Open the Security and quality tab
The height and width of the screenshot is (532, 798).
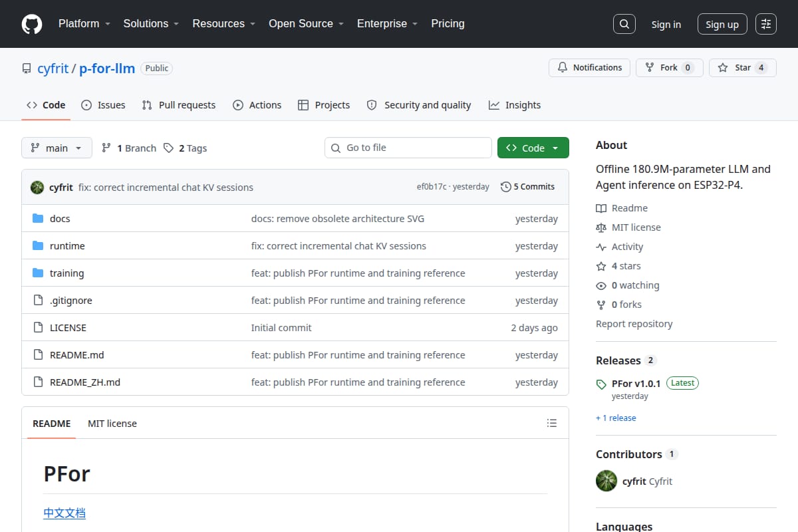pyautogui.click(x=419, y=105)
